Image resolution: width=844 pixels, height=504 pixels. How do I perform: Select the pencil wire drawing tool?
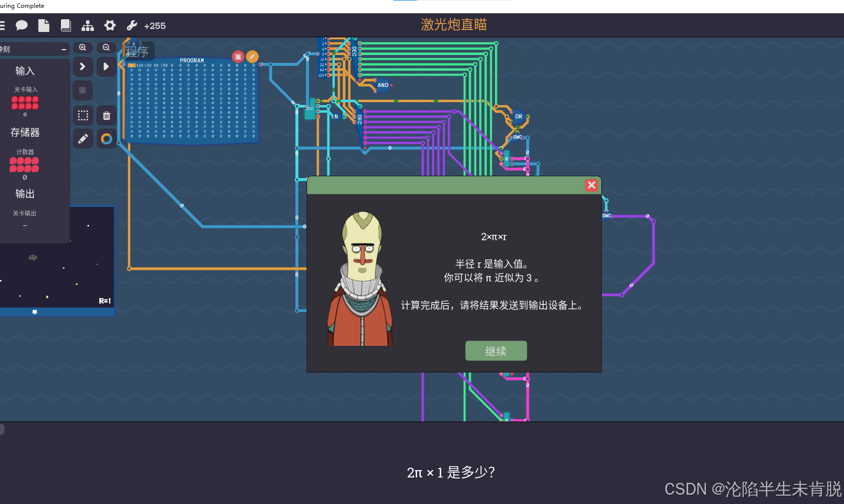(83, 139)
